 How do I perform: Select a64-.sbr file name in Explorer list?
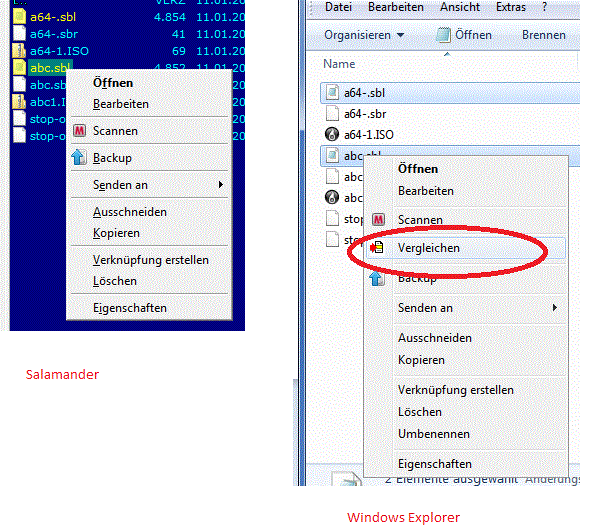[365, 114]
